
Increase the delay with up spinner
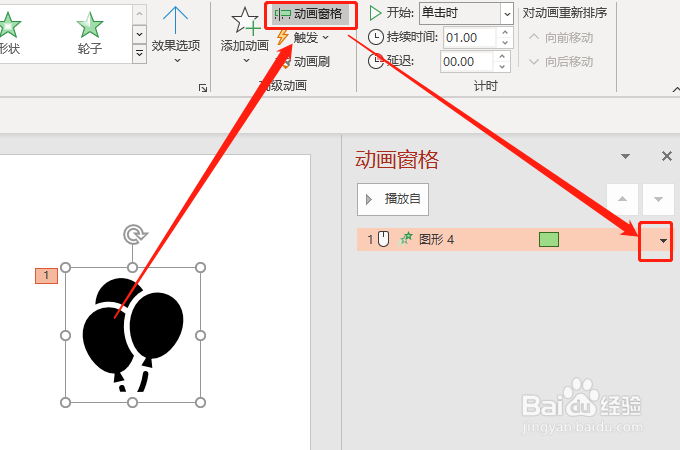(x=502, y=56)
